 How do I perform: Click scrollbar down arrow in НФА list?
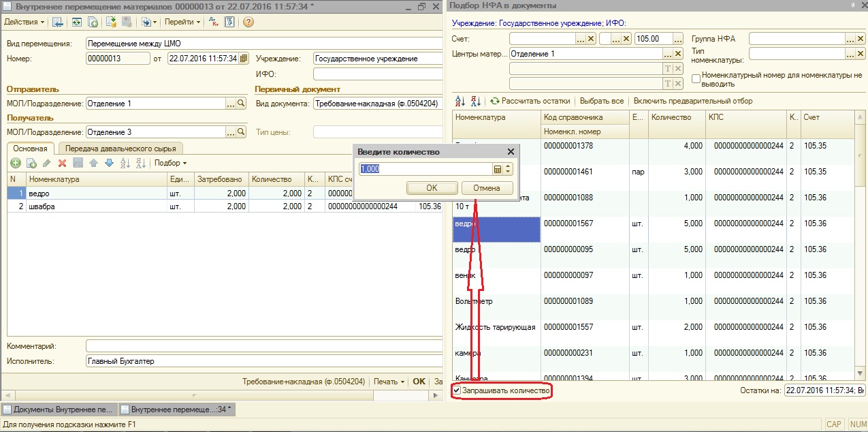[x=861, y=374]
